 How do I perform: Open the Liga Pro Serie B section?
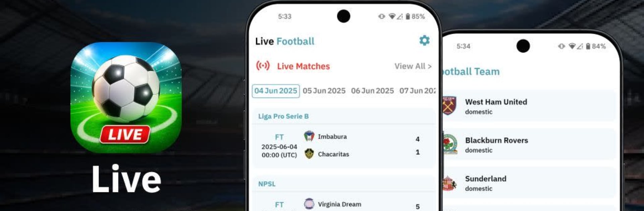pyautogui.click(x=283, y=116)
